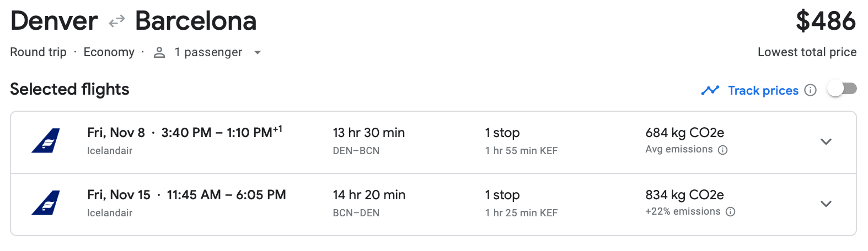Screen dimensions: 868x251
Task: Click the Barcelona destination city heading
Action: tap(196, 21)
